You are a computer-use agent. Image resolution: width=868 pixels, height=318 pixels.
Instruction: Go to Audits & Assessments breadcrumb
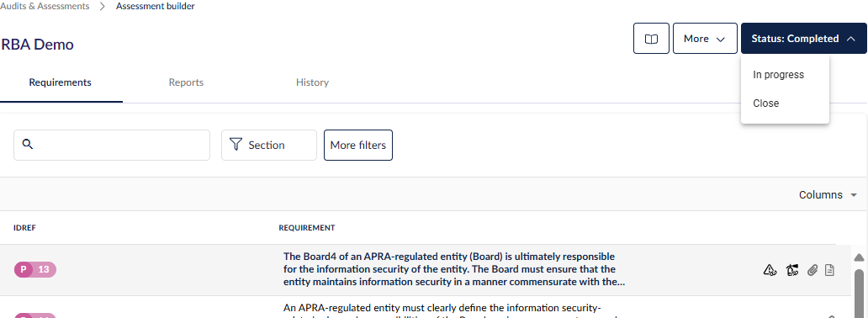45,7
